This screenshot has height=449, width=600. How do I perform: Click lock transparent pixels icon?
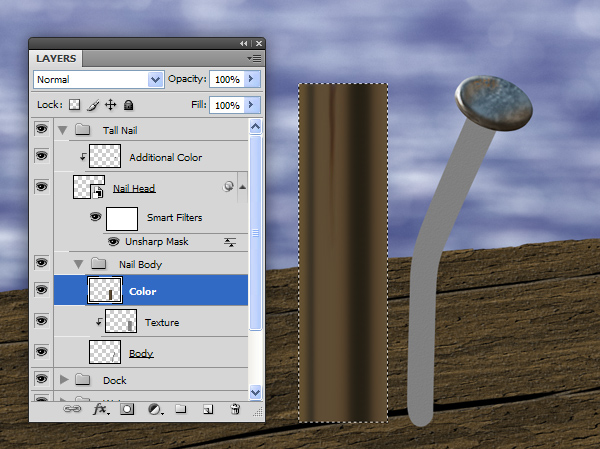[74, 104]
